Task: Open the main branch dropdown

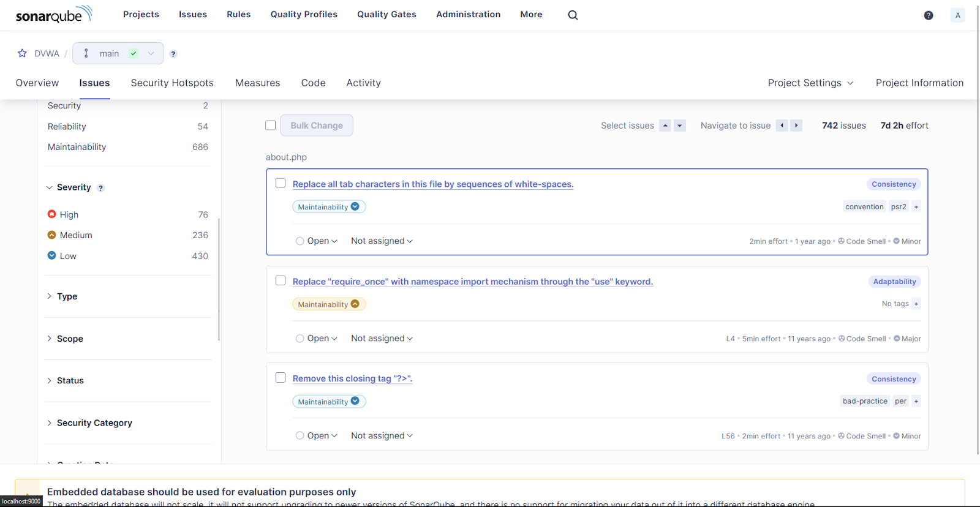Action: click(118, 53)
